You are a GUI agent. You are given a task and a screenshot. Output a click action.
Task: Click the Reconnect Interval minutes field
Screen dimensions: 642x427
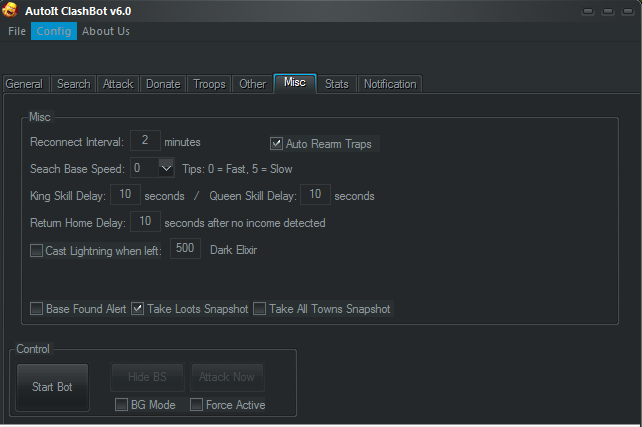click(x=145, y=140)
